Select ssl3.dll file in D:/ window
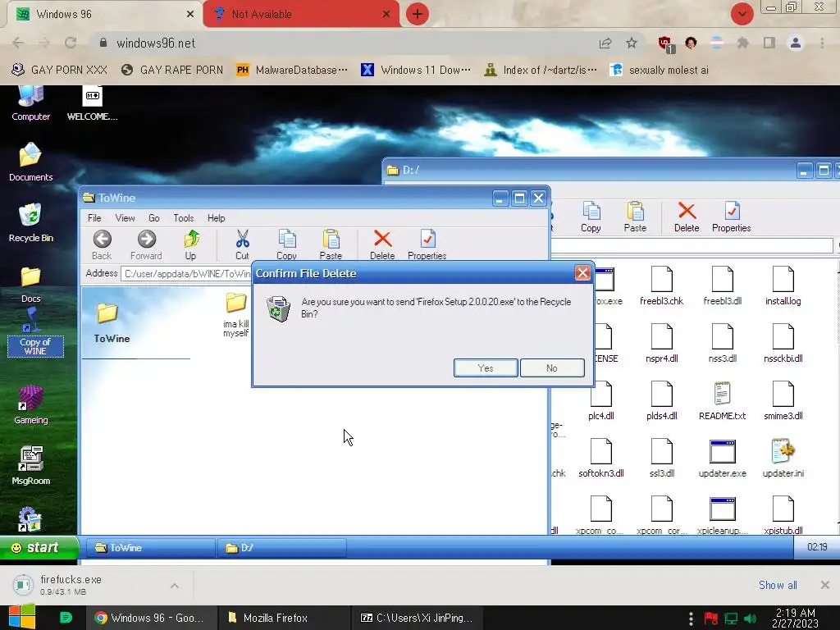The width and height of the screenshot is (840, 630). pos(662,458)
